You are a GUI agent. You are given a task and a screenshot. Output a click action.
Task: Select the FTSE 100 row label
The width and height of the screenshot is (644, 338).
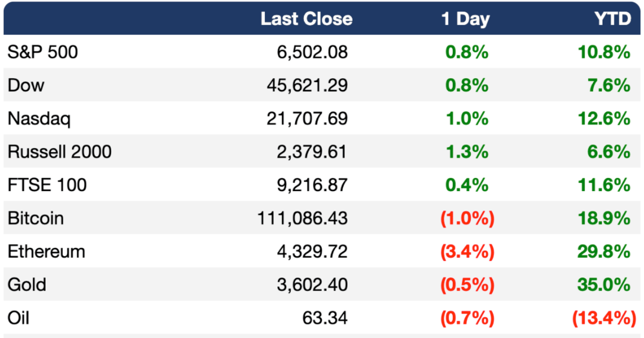click(47, 185)
